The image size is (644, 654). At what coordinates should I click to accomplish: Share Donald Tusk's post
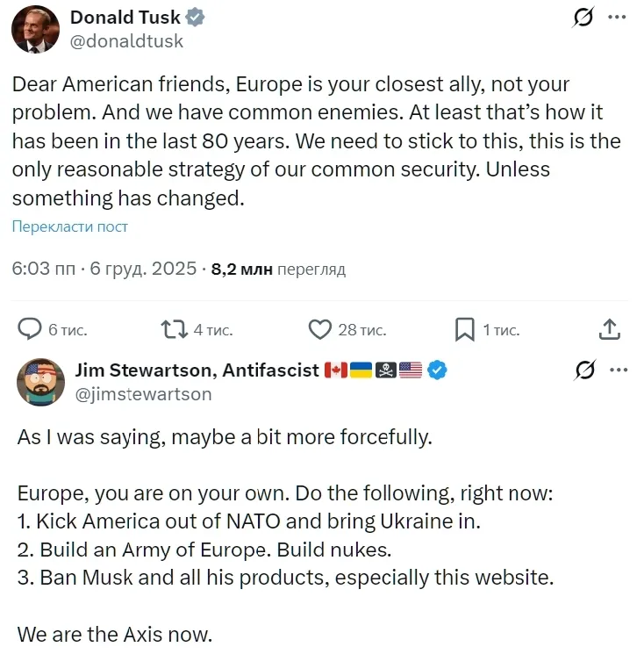610,329
